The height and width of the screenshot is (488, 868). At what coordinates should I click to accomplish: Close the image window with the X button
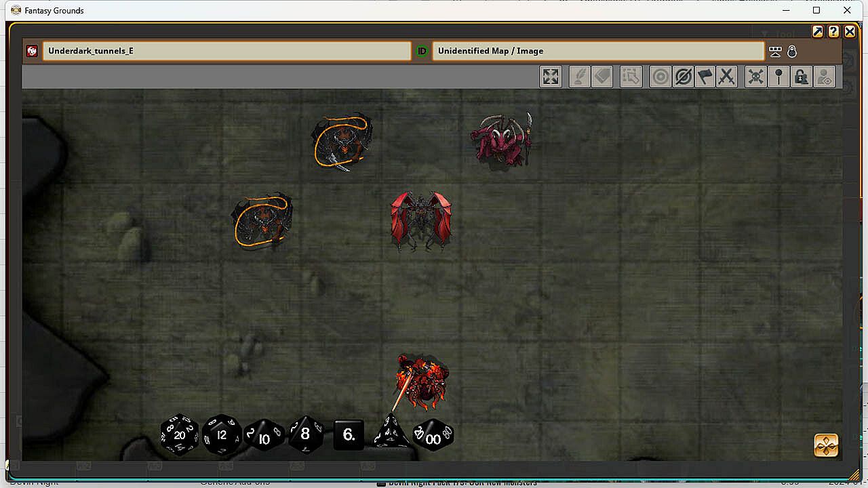tap(850, 32)
